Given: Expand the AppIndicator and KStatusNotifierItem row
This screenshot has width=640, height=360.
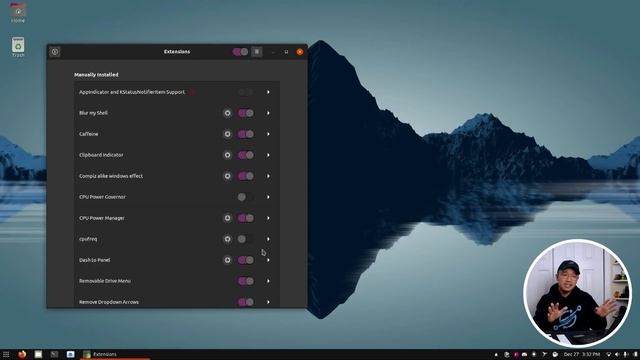Looking at the screenshot, I should pos(268,92).
